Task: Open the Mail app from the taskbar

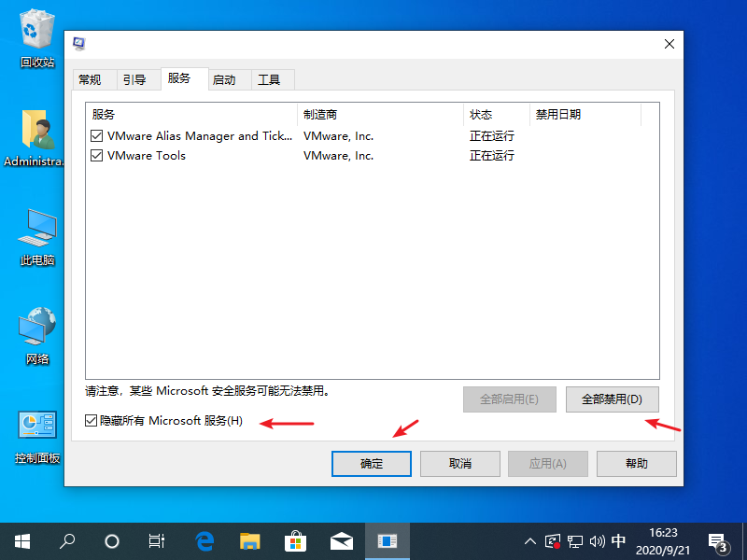Action: click(342, 539)
